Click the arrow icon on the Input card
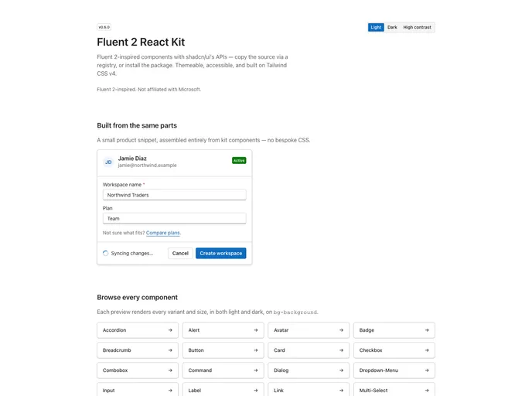The width and height of the screenshot is (532, 396). [170, 391]
